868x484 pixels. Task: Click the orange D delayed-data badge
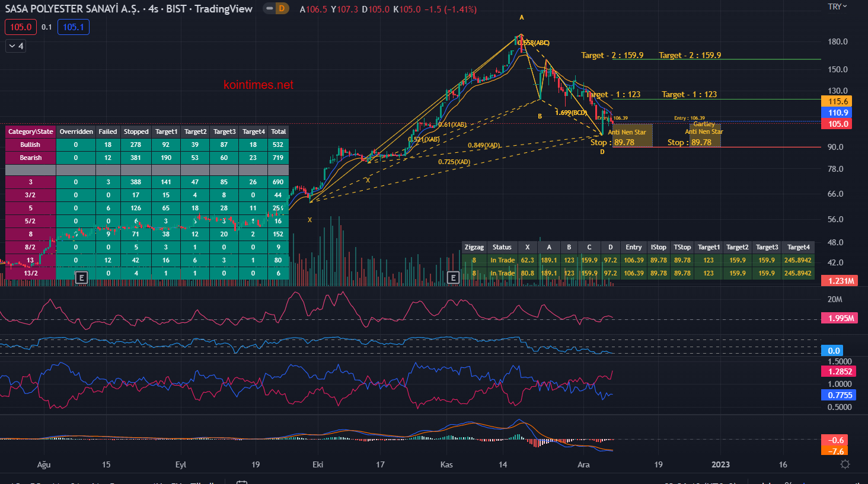282,8
